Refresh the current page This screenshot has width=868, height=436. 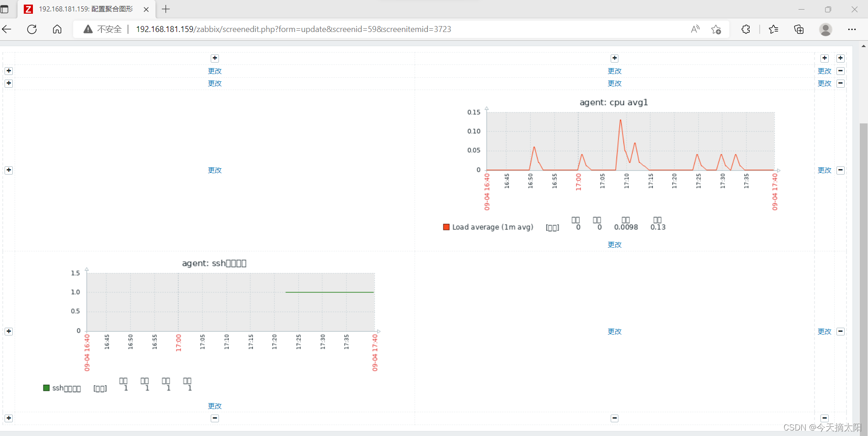tap(32, 29)
